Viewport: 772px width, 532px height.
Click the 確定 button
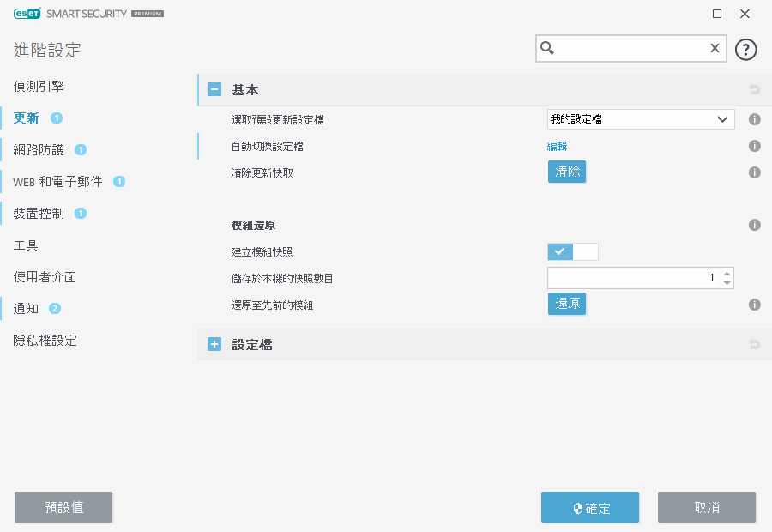(x=590, y=507)
